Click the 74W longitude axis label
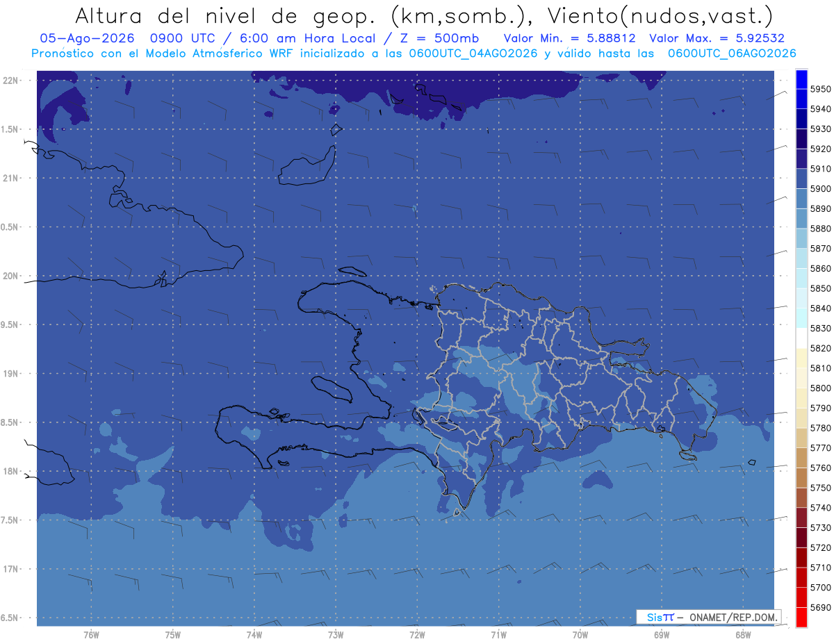Screen dimensions: 834x644 pos(254,634)
